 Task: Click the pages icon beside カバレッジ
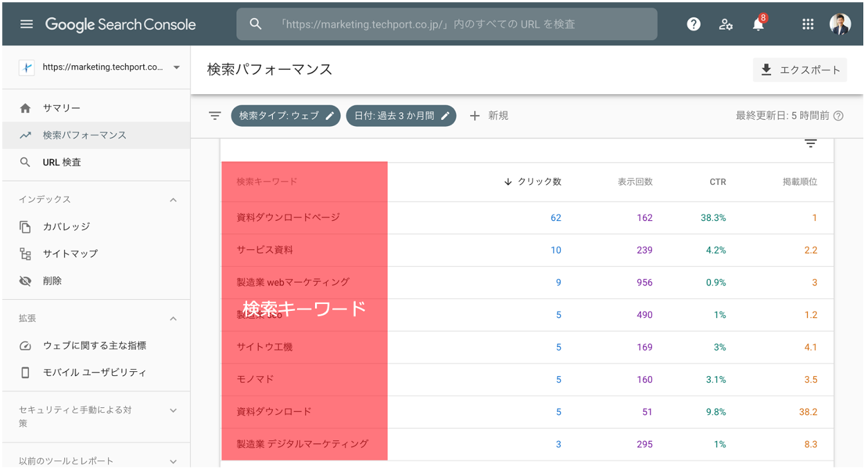point(26,226)
